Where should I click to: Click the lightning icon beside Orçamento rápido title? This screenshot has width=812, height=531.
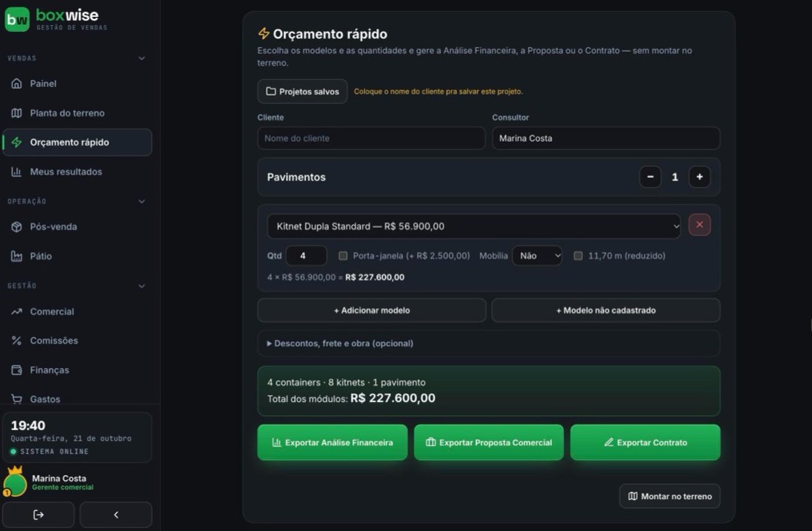pyautogui.click(x=264, y=34)
